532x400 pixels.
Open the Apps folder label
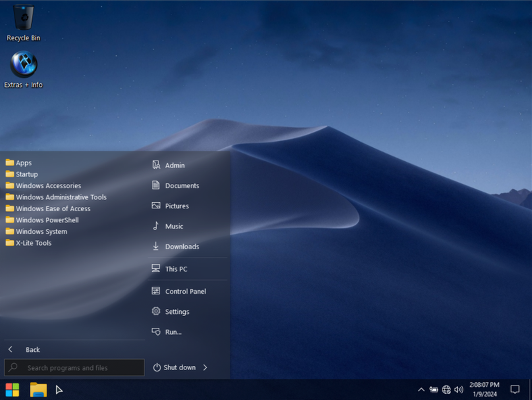(24, 163)
